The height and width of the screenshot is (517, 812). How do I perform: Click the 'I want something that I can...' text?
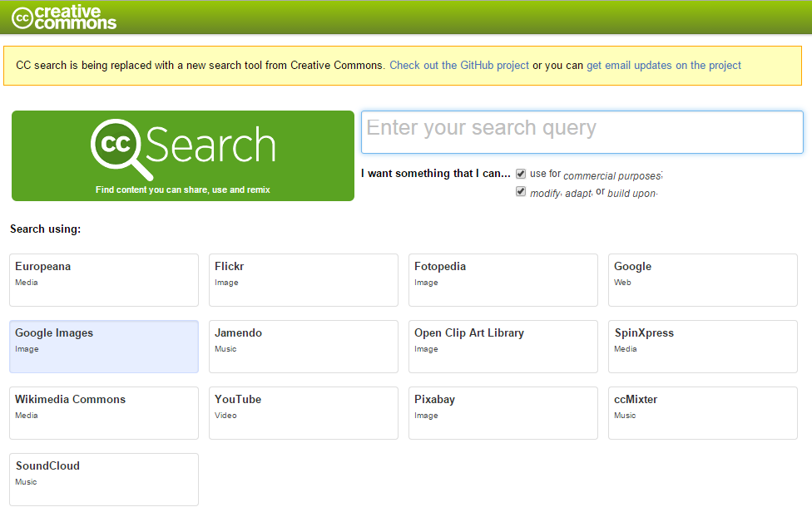pos(435,174)
